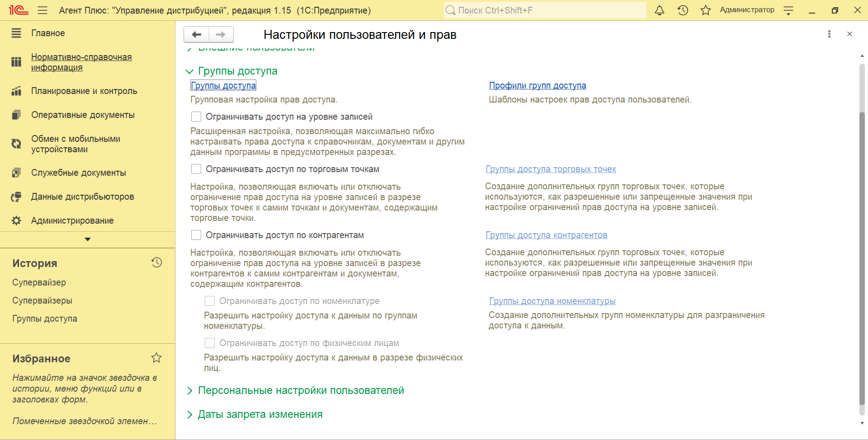Open history clock icon in title bar
The height and width of the screenshot is (440, 868).
(683, 10)
